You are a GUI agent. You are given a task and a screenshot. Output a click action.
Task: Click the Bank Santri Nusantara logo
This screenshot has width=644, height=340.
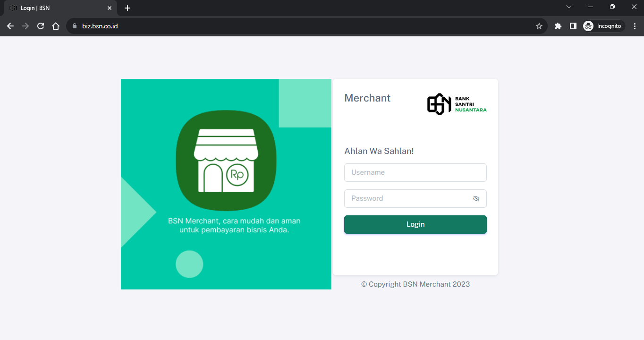tap(457, 104)
